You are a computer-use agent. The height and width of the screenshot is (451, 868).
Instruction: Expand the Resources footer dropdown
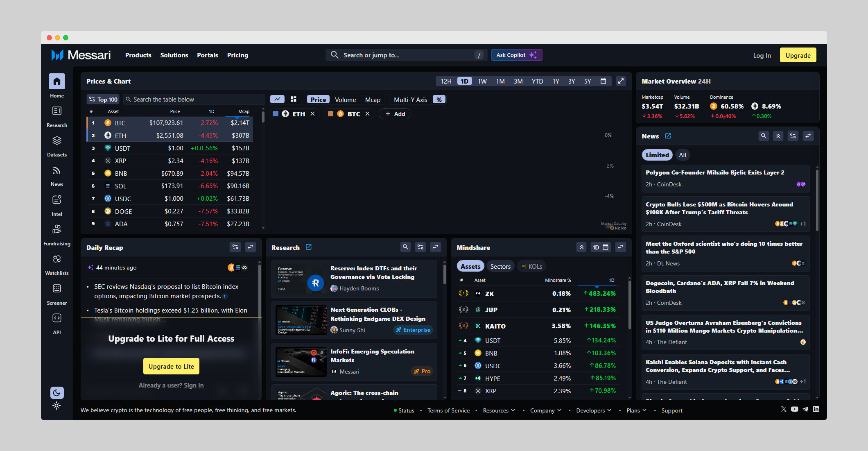point(499,410)
